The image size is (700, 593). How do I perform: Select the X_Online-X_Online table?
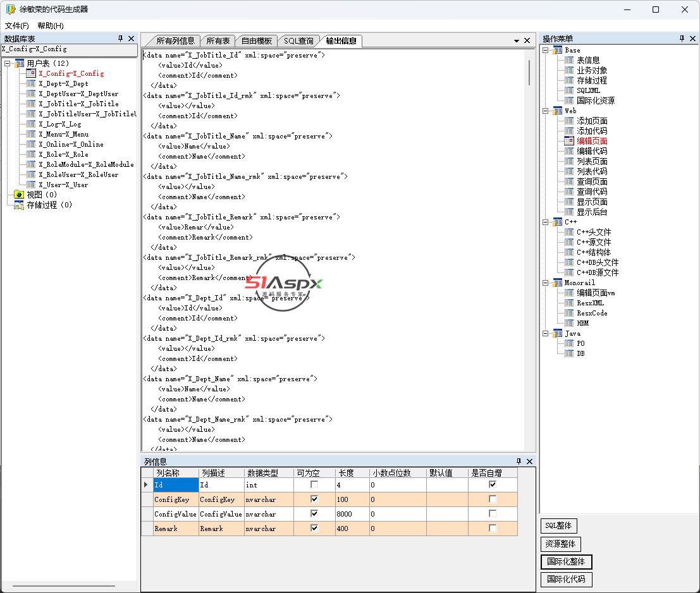click(x=71, y=144)
